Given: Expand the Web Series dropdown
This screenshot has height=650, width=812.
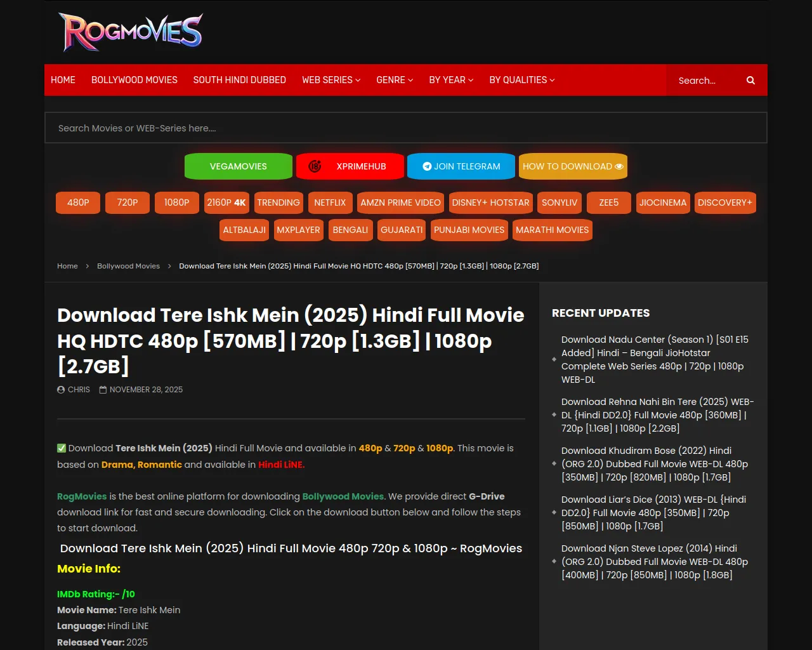Looking at the screenshot, I should click(x=331, y=80).
